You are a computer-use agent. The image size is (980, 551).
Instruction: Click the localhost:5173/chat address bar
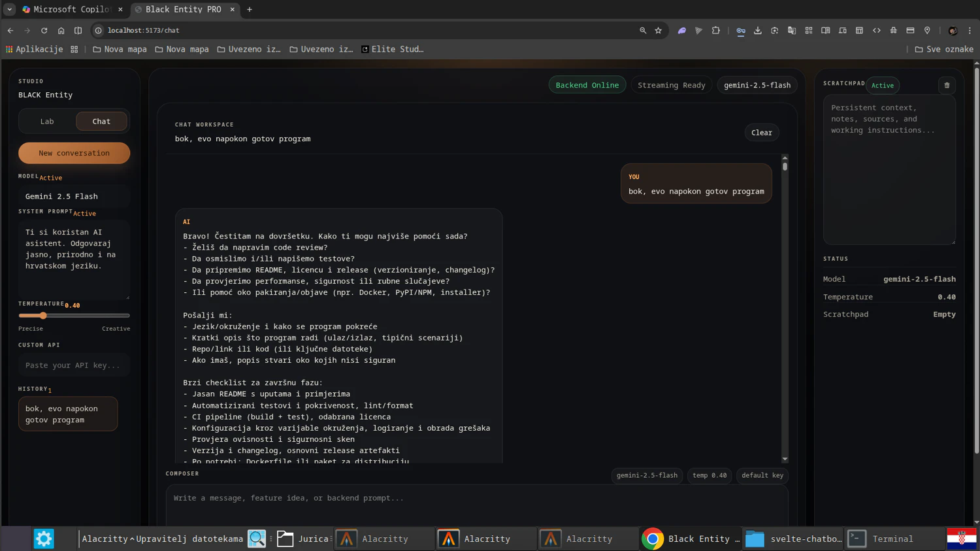coord(366,31)
